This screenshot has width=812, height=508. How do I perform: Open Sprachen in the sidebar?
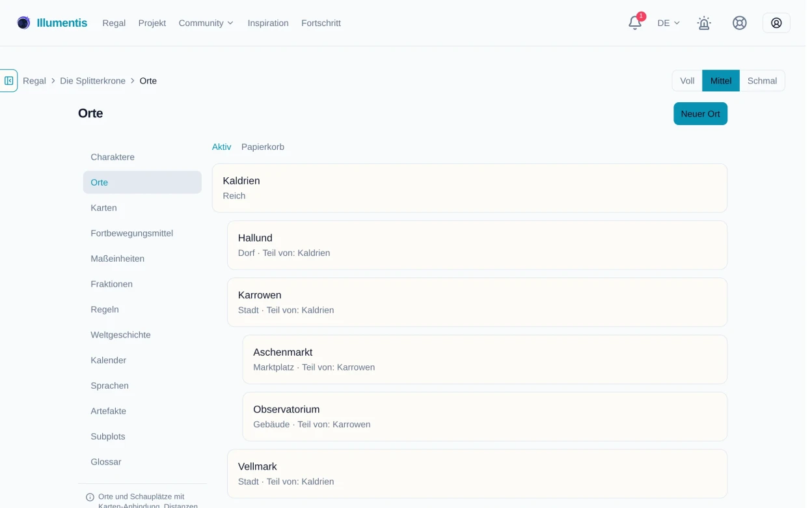[x=142, y=386]
